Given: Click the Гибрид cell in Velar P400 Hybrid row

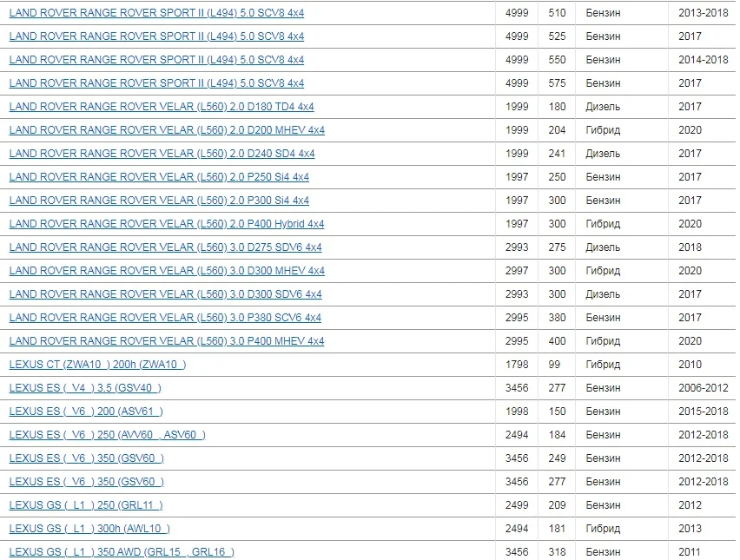Looking at the screenshot, I should [603, 224].
